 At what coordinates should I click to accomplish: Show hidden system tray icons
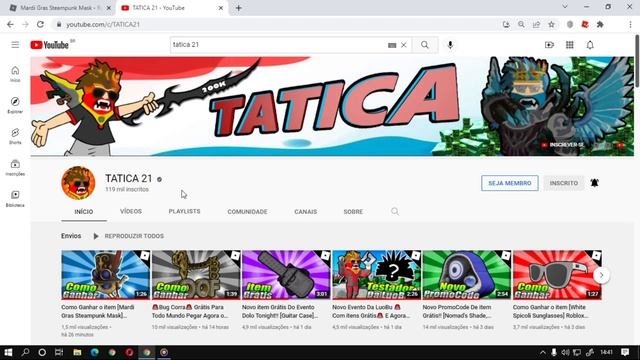(543, 352)
